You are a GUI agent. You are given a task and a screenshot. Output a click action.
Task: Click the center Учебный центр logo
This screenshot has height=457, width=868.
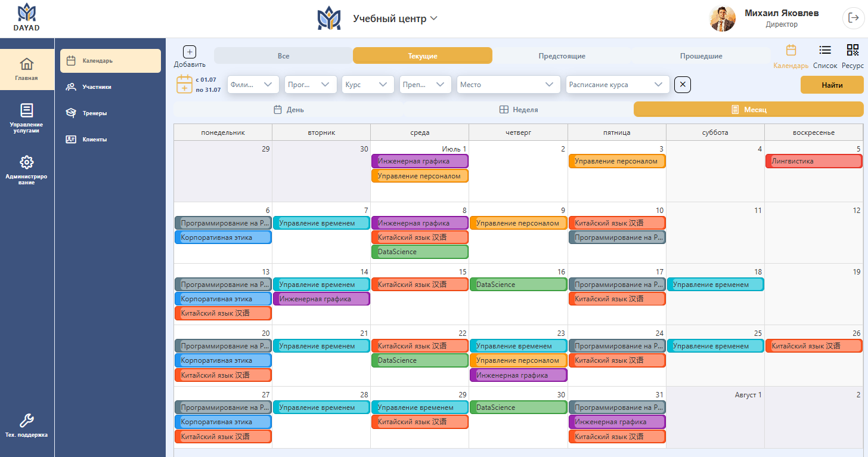click(x=329, y=18)
